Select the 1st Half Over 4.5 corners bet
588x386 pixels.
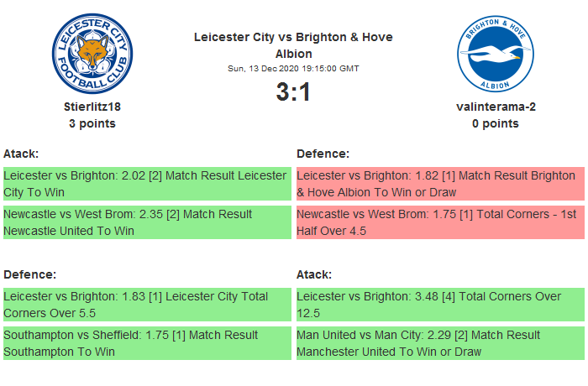[x=439, y=222]
